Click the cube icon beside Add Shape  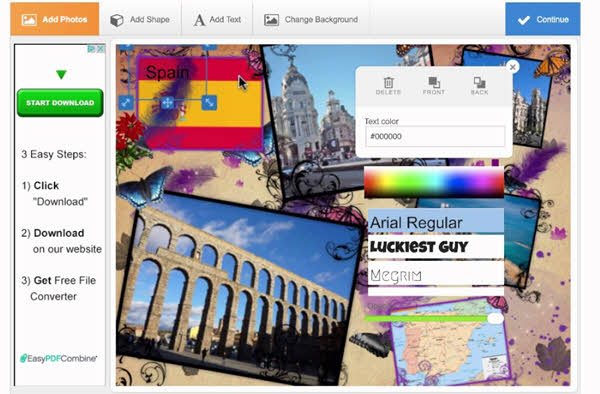tap(117, 20)
